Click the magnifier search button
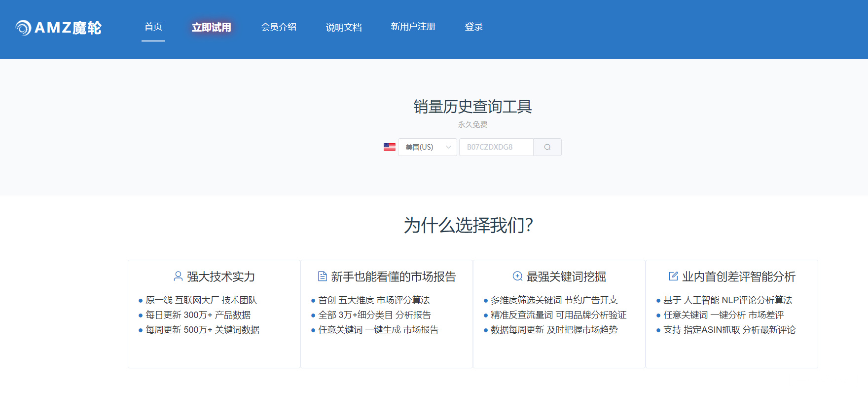The height and width of the screenshot is (396, 868). coord(547,147)
